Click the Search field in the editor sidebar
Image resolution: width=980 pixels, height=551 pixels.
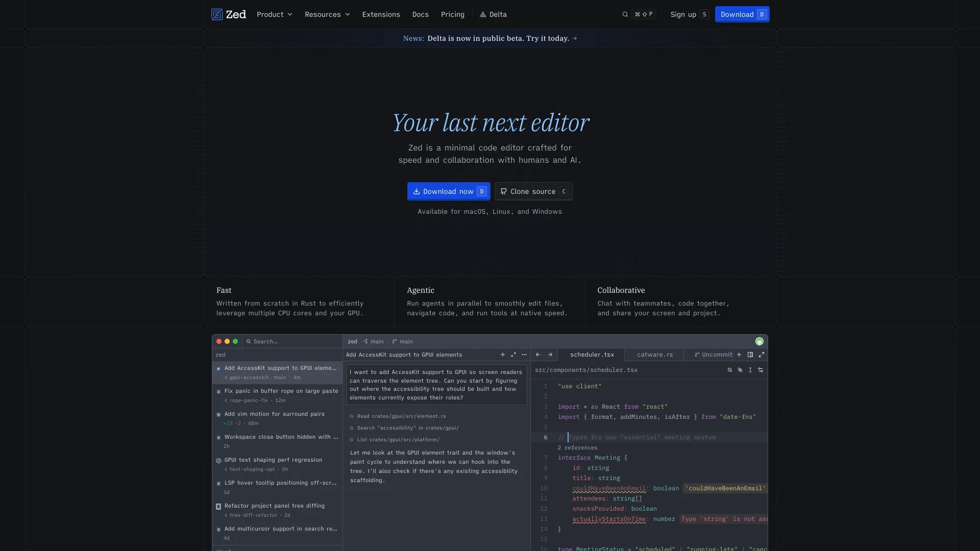(291, 341)
